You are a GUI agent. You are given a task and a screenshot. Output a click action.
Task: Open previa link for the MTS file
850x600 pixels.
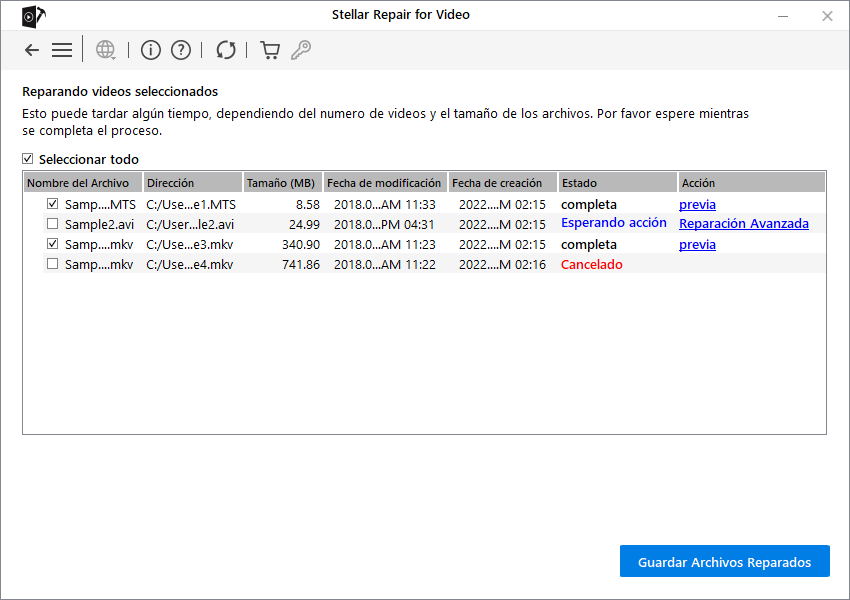click(697, 204)
